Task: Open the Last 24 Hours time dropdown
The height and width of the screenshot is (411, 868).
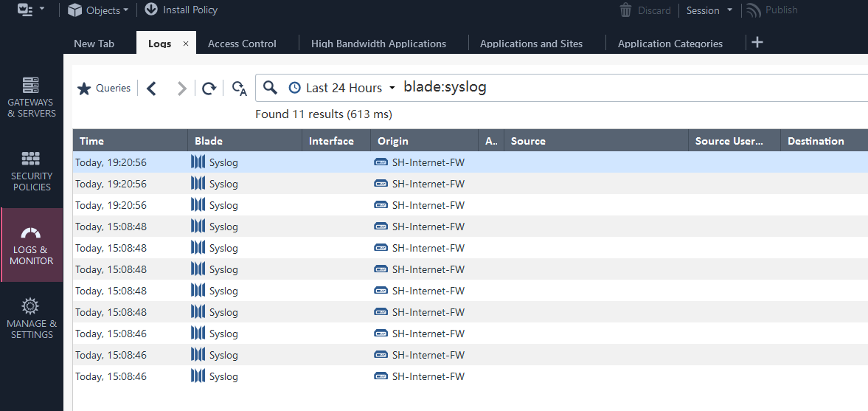Action: (x=342, y=88)
